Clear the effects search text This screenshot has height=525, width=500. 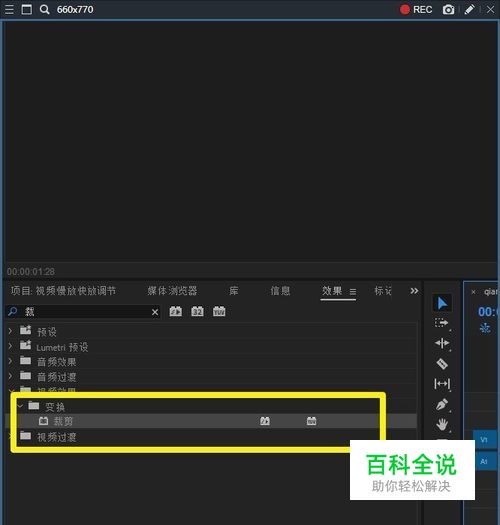coord(155,312)
